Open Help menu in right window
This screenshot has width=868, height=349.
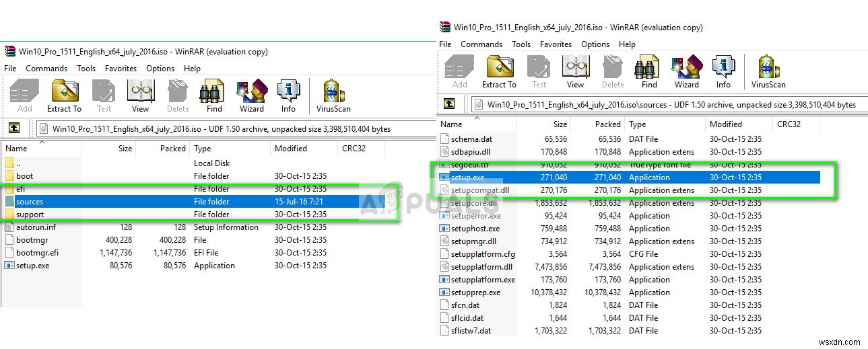627,44
